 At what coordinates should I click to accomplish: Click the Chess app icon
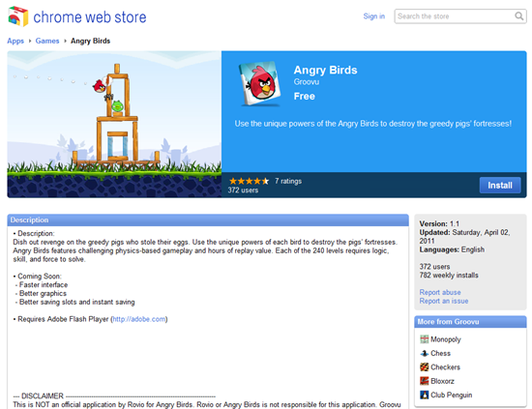[424, 353]
